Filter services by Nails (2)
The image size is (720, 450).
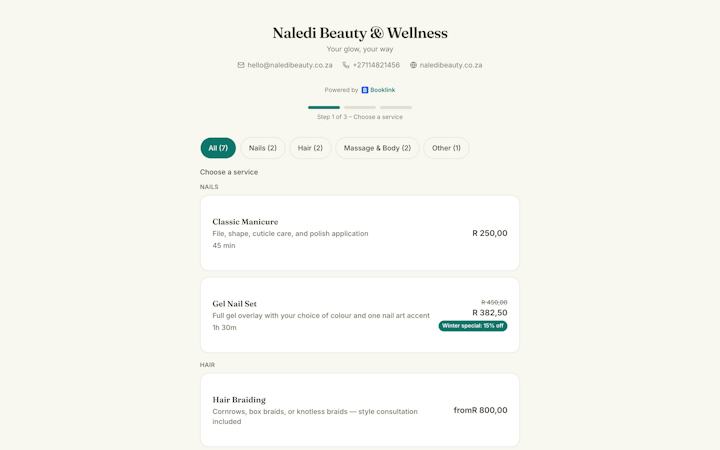[263, 148]
